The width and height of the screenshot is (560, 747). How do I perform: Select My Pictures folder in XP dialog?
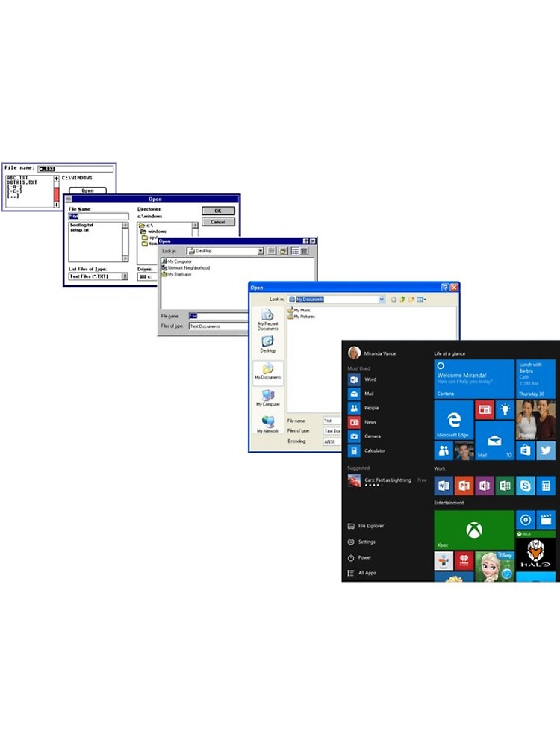coord(302,316)
